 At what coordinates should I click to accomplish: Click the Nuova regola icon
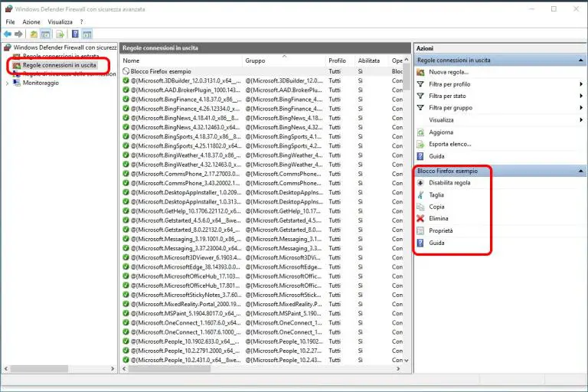click(421, 72)
